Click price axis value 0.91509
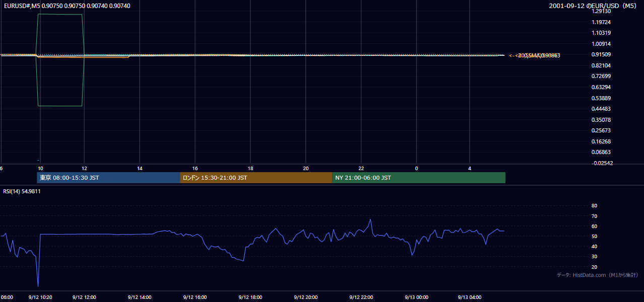Image resolution: width=644 pixels, height=302 pixels. point(601,54)
